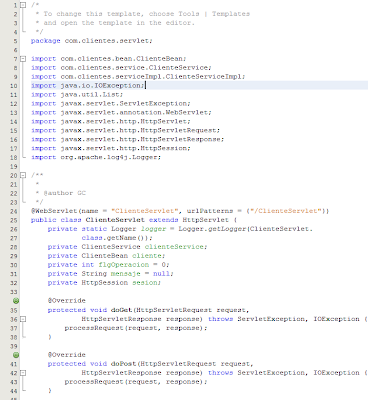Click the private static Logger logger line
The height and width of the screenshot is (400, 368).
click(180, 229)
